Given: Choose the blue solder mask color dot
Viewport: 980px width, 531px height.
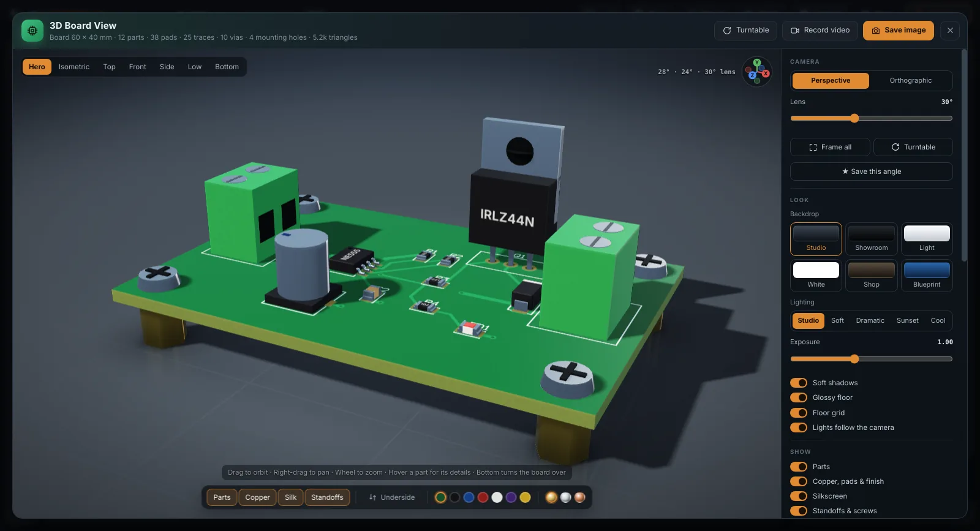Looking at the screenshot, I should (x=469, y=497).
